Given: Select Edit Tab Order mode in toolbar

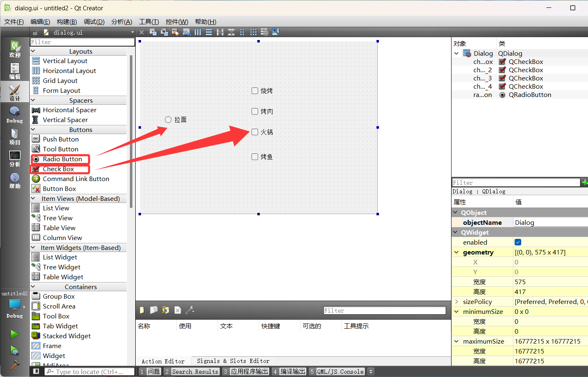Looking at the screenshot, I should click(187, 32).
